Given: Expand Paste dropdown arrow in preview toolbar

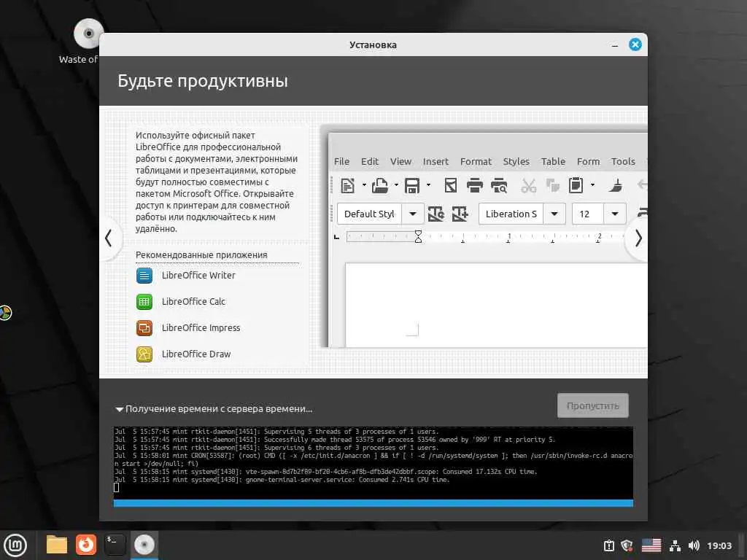Looking at the screenshot, I should (592, 185).
